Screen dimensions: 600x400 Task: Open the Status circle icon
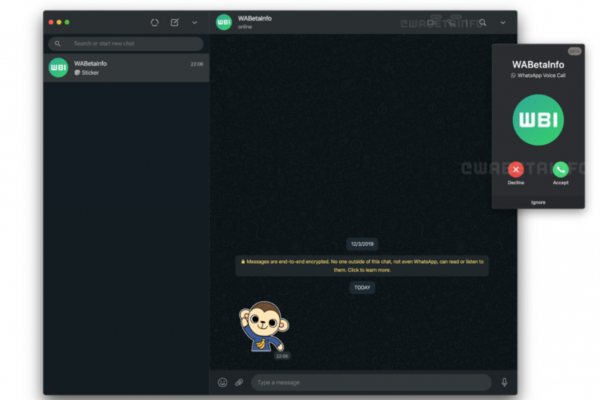coord(155,22)
